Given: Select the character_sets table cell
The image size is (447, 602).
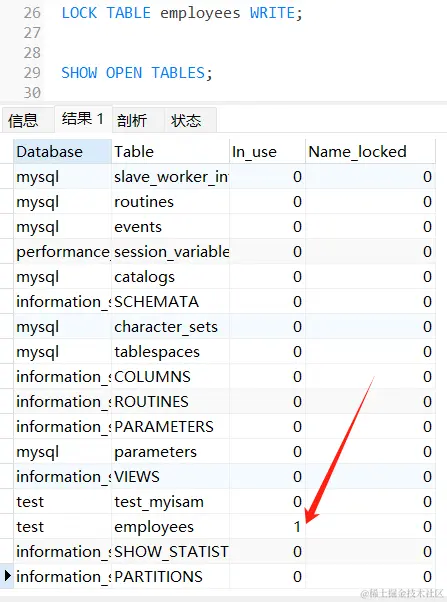Looking at the screenshot, I should 171,327.
